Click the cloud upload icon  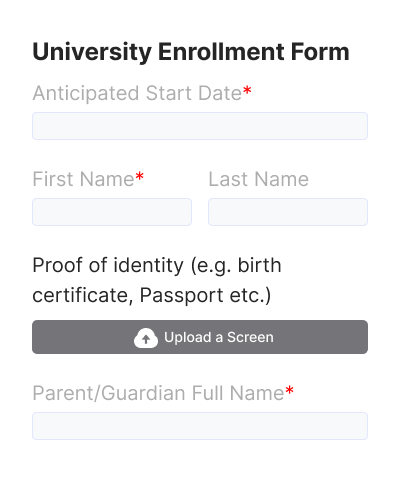click(x=146, y=338)
